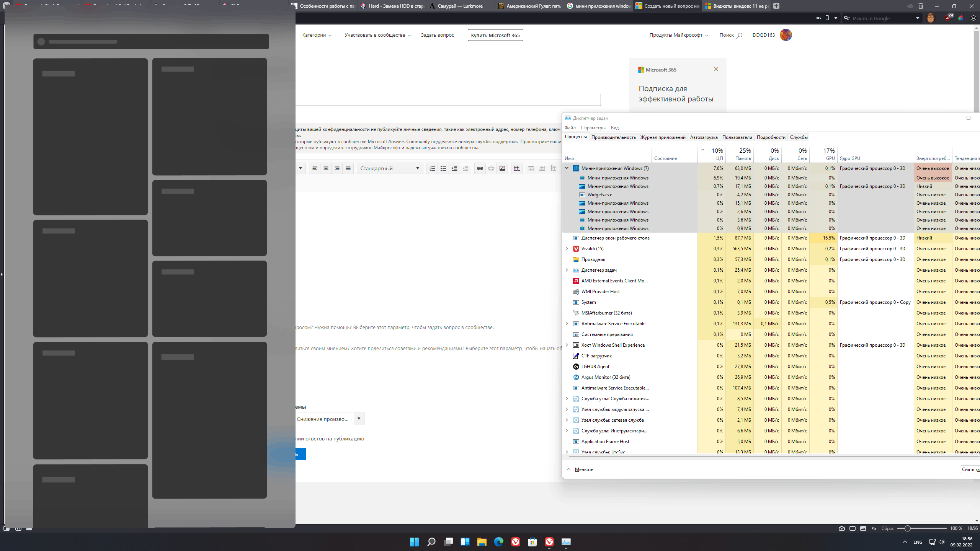Align text left in the editor toolbar
980x551 pixels.
(315, 168)
